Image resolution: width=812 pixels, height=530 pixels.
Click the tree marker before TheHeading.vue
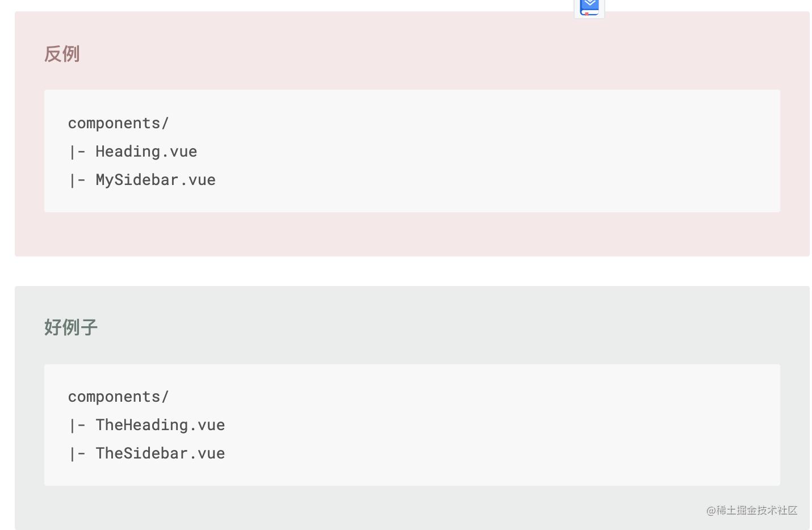[77, 426]
